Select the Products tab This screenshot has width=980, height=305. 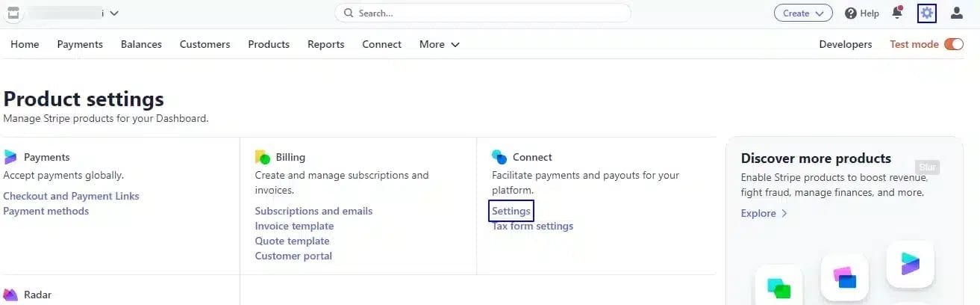tap(269, 44)
